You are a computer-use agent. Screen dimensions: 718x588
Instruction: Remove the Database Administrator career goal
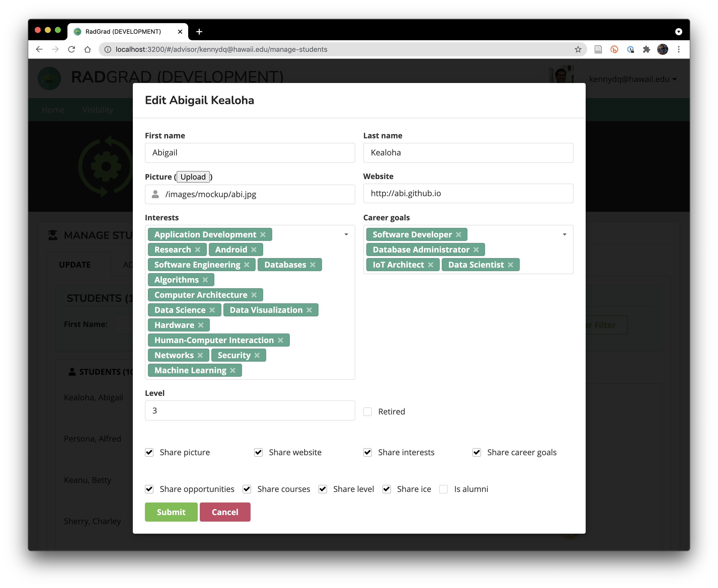click(476, 250)
